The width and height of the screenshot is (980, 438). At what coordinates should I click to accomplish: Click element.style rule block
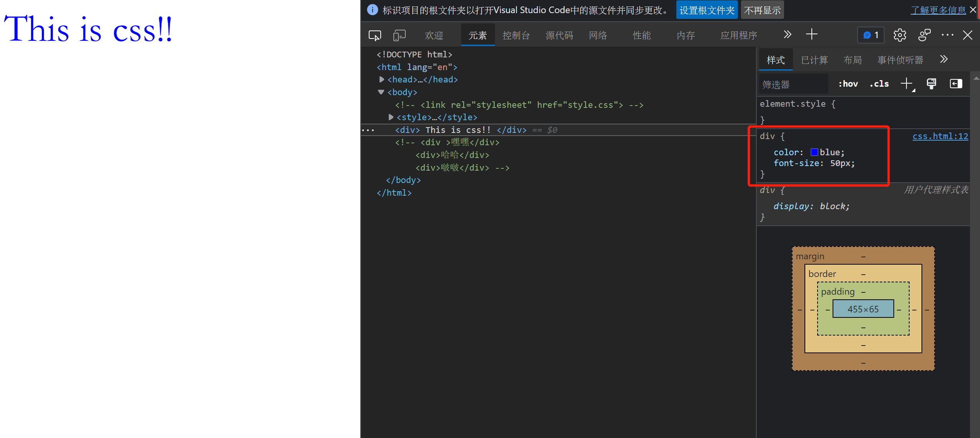tap(863, 112)
